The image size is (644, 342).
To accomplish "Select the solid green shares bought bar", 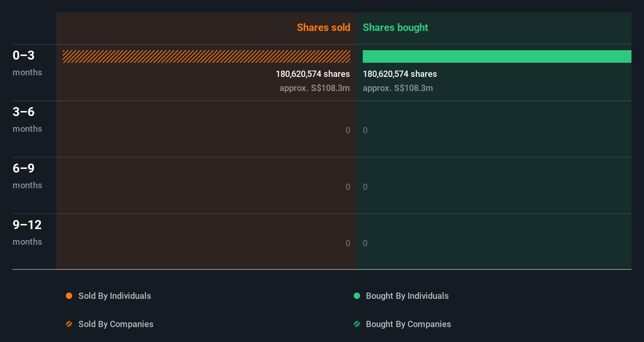I will 497,56.
